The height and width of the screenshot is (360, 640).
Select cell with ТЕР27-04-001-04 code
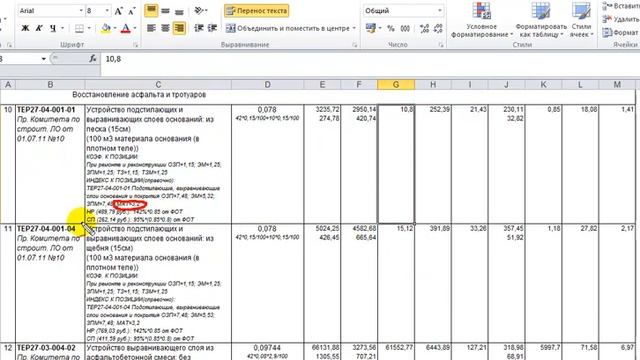[50, 283]
